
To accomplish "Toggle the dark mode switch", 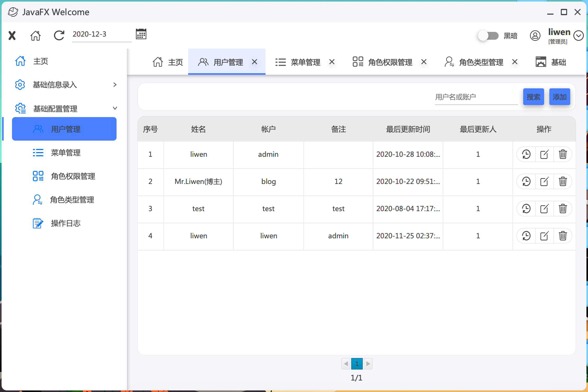I will [488, 36].
